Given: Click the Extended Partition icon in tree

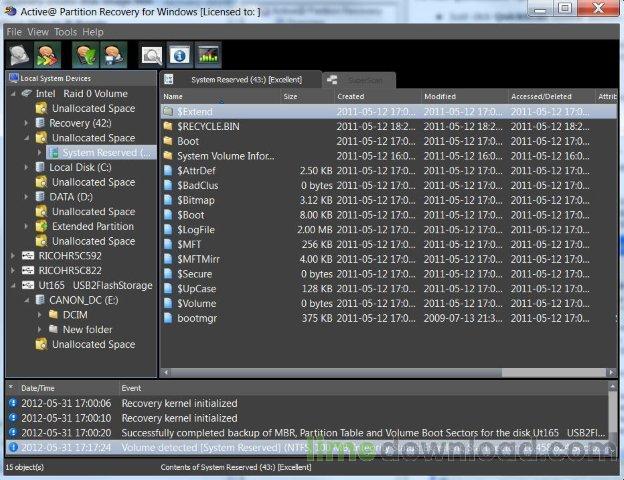Looking at the screenshot, I should click(x=41, y=226).
